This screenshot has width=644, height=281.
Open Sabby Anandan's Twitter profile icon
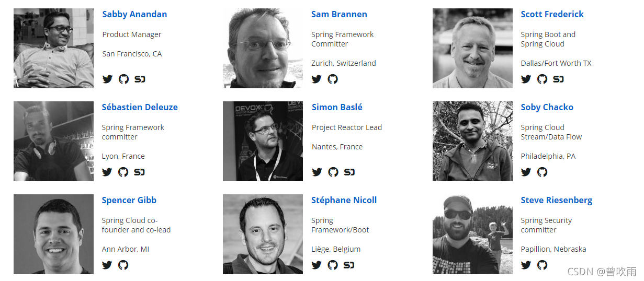[x=107, y=79]
